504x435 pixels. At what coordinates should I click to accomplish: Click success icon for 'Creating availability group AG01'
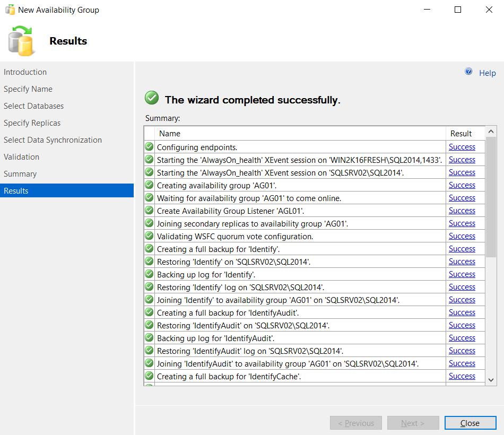[149, 185]
